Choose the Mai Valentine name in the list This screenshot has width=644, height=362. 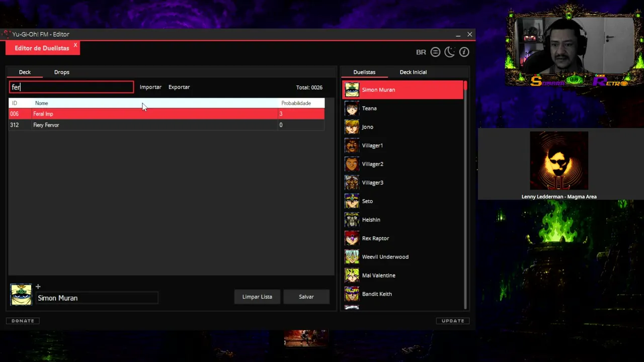378,276
